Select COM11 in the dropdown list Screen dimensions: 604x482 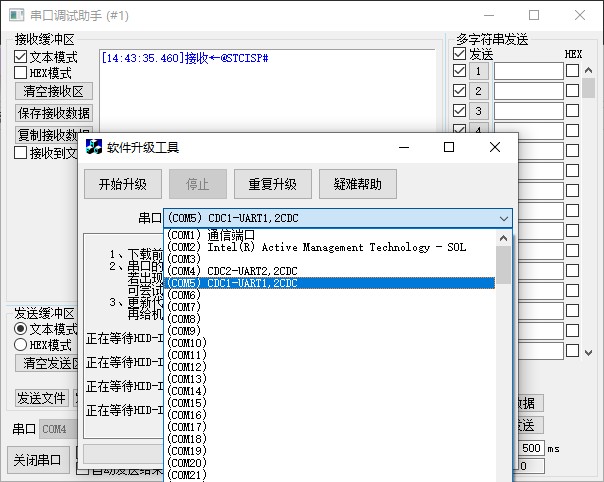[330, 354]
